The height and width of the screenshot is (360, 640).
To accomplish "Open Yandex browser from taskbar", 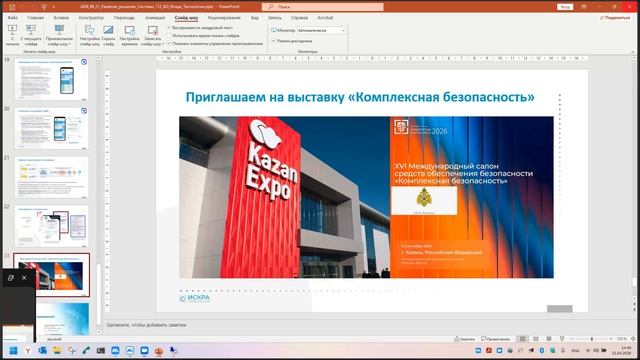I will click(x=28, y=351).
